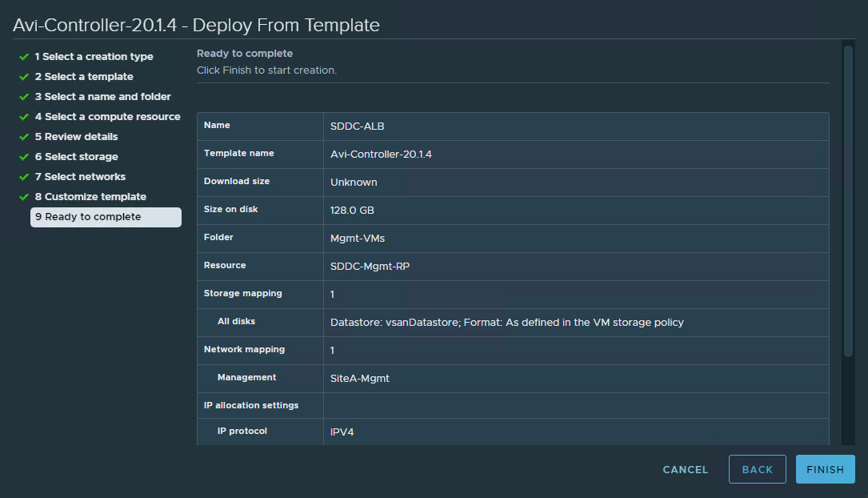Click the checkmark icon beside Customize template
Viewport: 868px width, 498px height.
coord(24,197)
